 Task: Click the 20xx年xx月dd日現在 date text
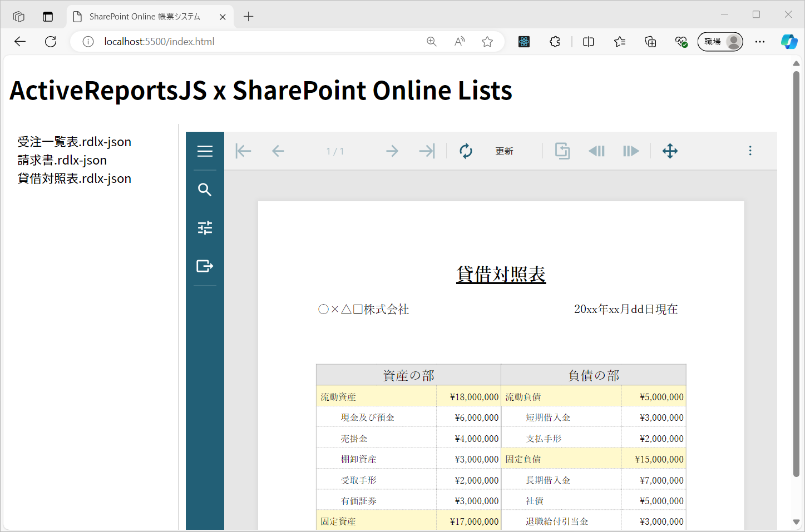coord(626,309)
